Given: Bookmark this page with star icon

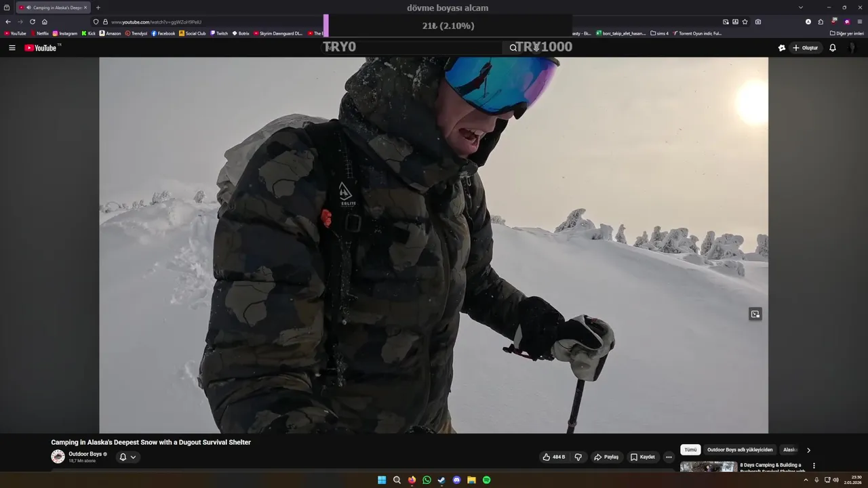Looking at the screenshot, I should 745,22.
